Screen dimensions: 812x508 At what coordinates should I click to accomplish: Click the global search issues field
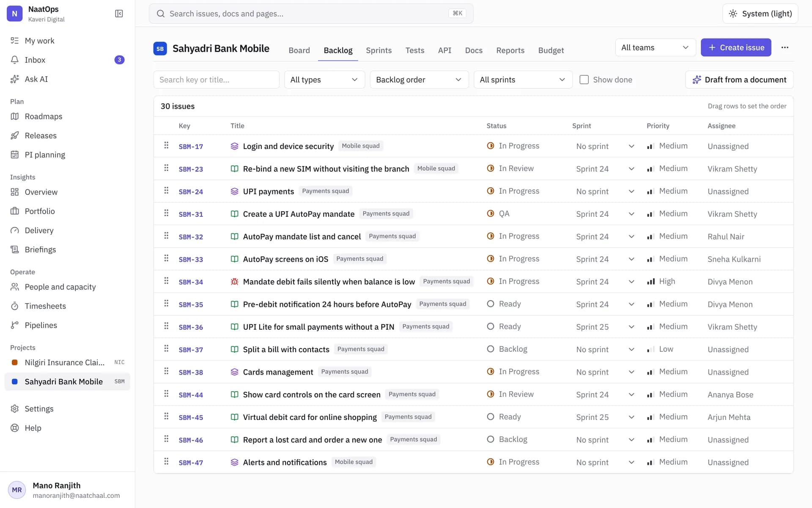[311, 14]
